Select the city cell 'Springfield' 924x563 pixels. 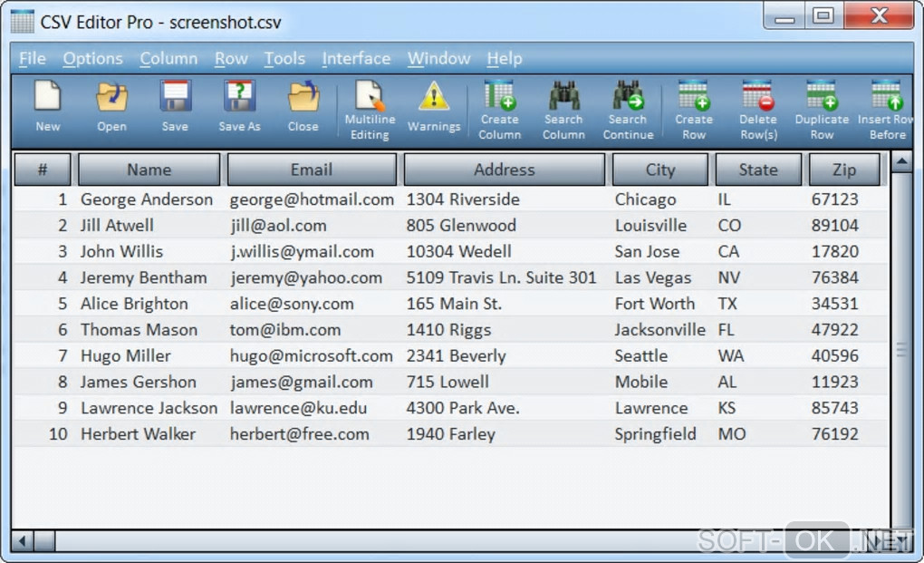(x=655, y=434)
